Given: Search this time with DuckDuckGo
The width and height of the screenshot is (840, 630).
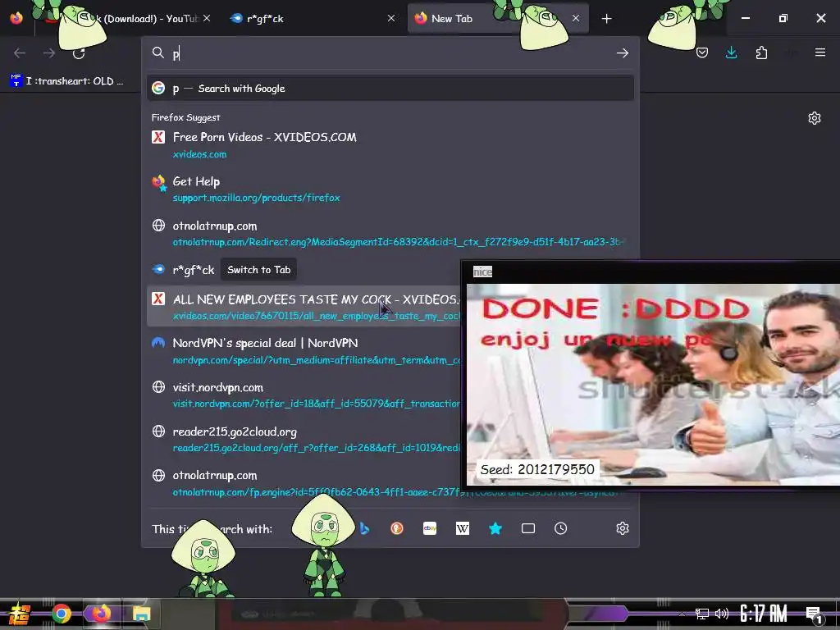Looking at the screenshot, I should click(x=397, y=529).
